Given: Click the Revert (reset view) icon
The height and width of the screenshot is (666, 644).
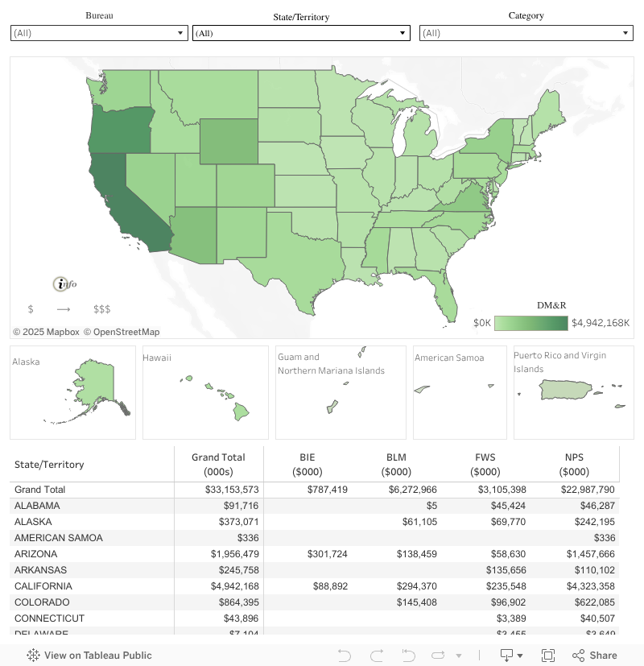Looking at the screenshot, I should pos(408,656).
